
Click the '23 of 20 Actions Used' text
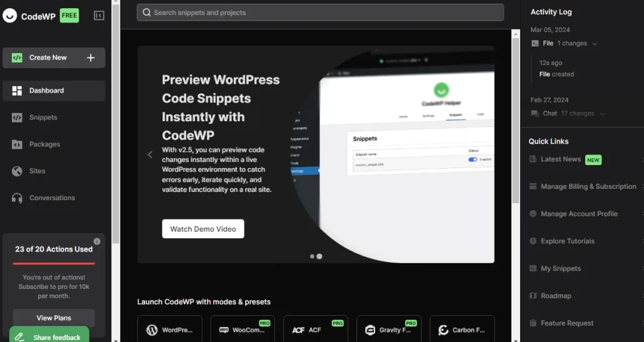click(x=54, y=249)
